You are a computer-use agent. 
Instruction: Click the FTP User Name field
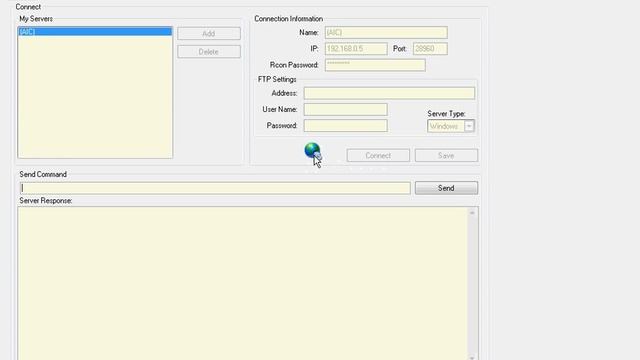[345, 109]
